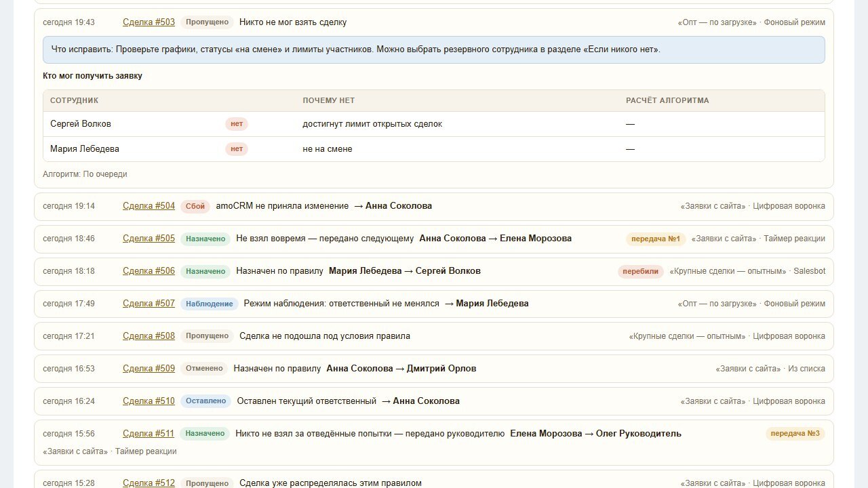Click the «Оставлено» badge beside Сделка #510
This screenshot has width=868, height=488.
coord(205,401)
